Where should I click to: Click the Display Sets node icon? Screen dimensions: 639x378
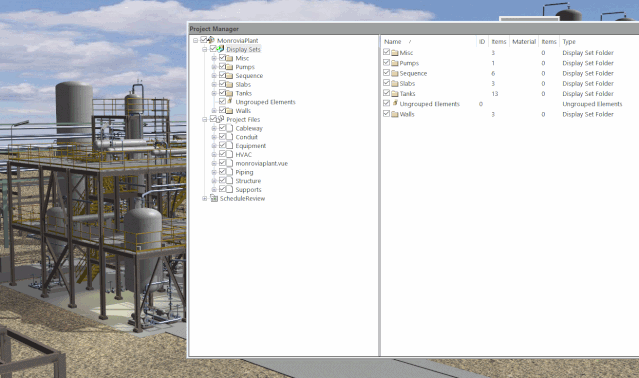tap(220, 49)
